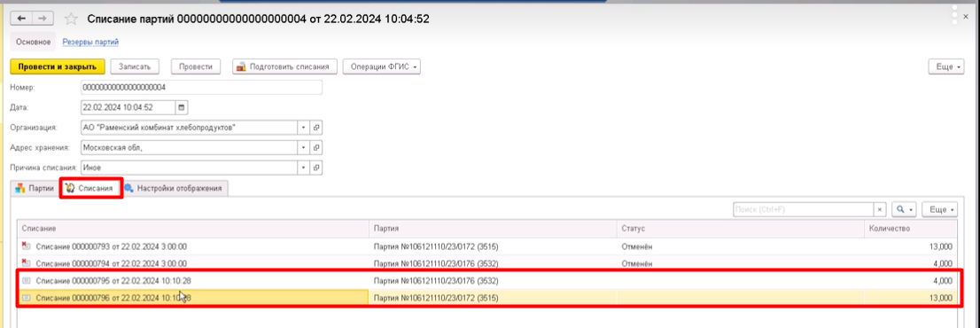Click Партия cell in row Списание 000000796
The height and width of the screenshot is (328, 980).
pyautogui.click(x=494, y=298)
